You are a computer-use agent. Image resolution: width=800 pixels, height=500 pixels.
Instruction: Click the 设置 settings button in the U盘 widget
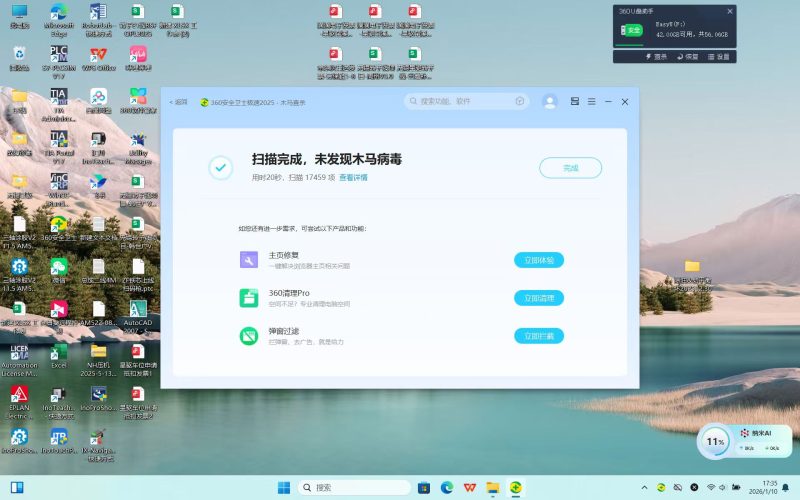(x=717, y=57)
